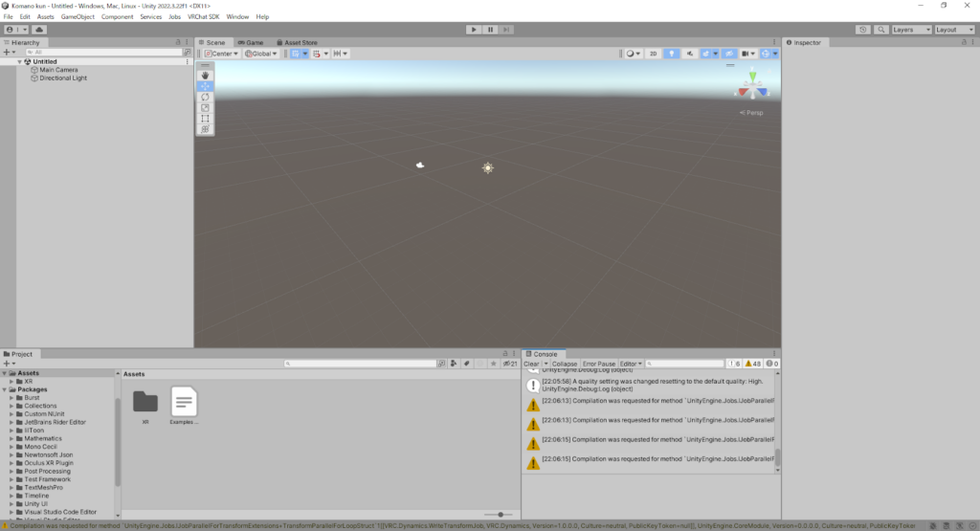Image resolution: width=980 pixels, height=531 pixels.
Task: Open search by type in Project
Action: click(x=454, y=364)
